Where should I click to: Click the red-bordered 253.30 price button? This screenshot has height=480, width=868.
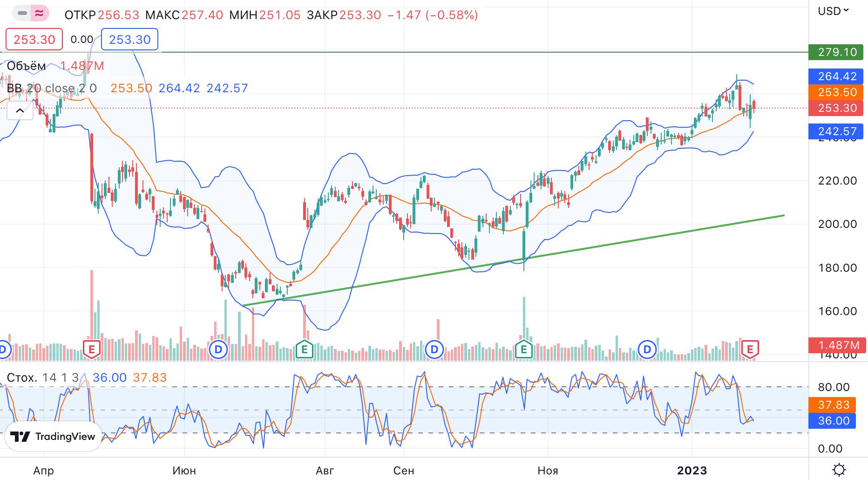point(34,40)
